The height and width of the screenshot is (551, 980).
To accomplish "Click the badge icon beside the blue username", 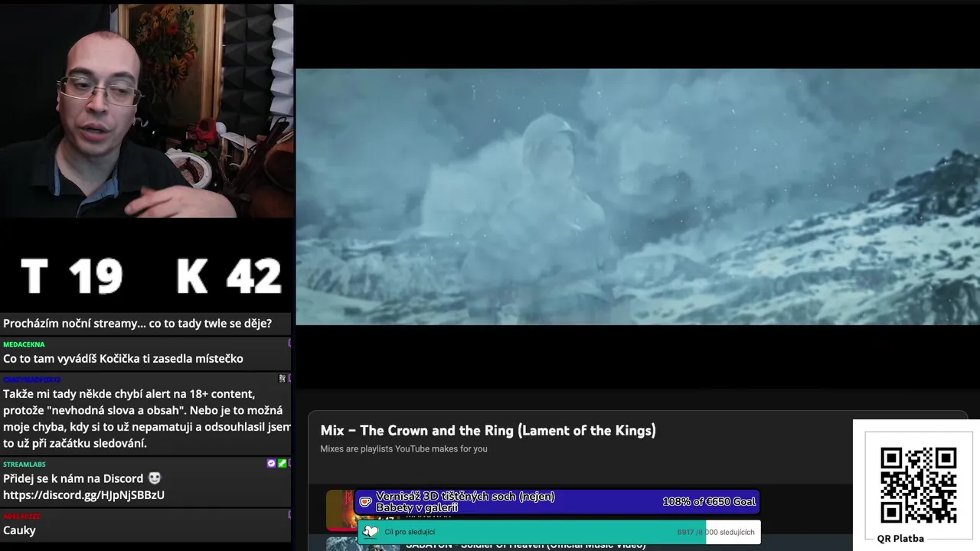I will click(283, 379).
